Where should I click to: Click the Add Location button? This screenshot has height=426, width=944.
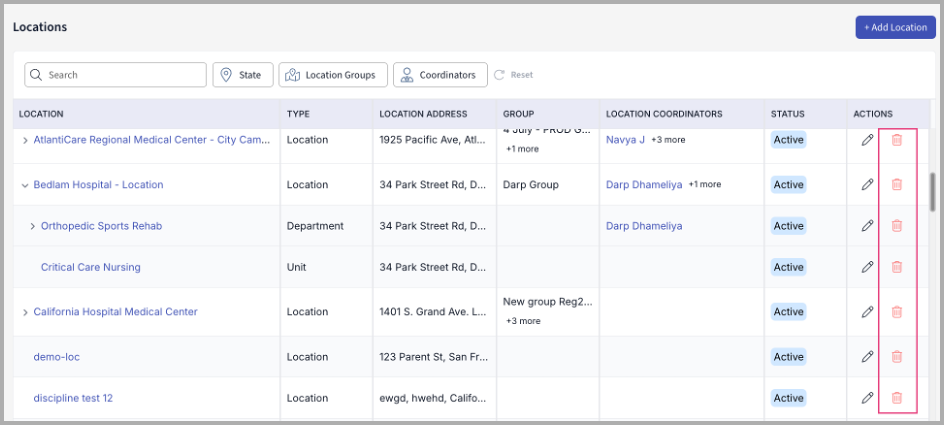(895, 27)
